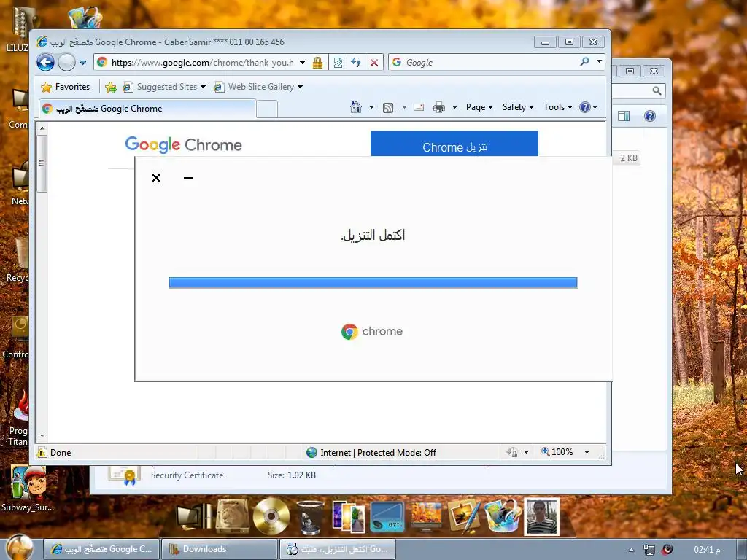Switch to Downloads taskbar button
Screen dimensions: 747x560
[x=220, y=549]
